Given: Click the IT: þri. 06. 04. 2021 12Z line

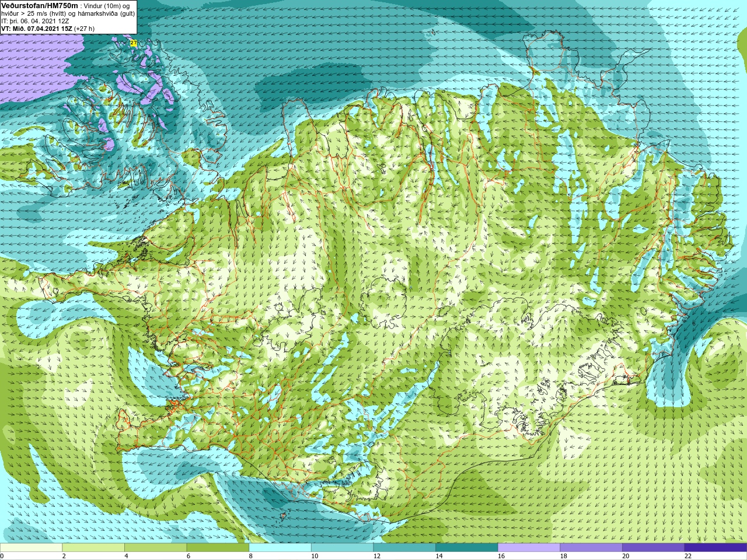Looking at the screenshot, I should tap(35, 21).
